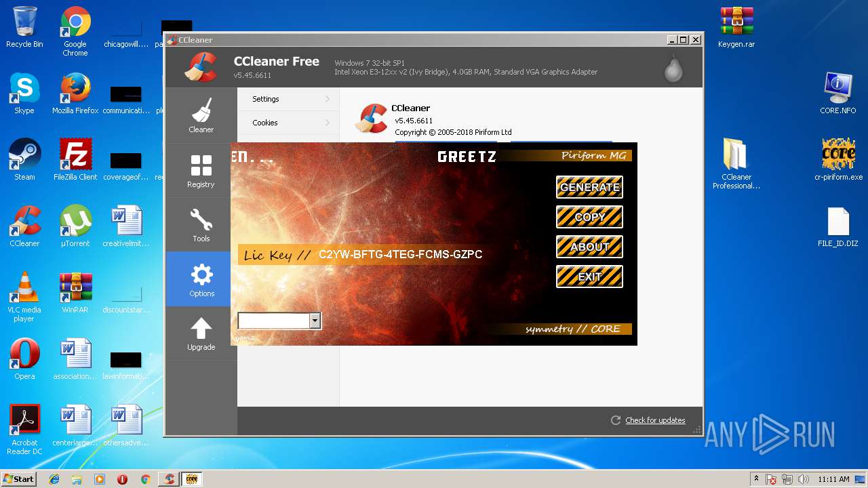The height and width of the screenshot is (488, 868).
Task: Click the Check for updates link
Action: tap(655, 420)
